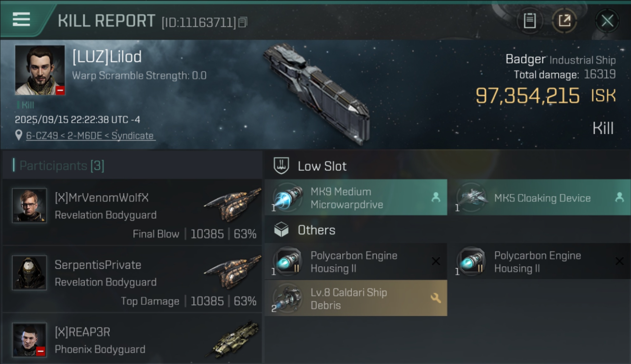
Task: Inspect SerpentisPrivate's Revelation ship icon
Action: click(x=232, y=272)
